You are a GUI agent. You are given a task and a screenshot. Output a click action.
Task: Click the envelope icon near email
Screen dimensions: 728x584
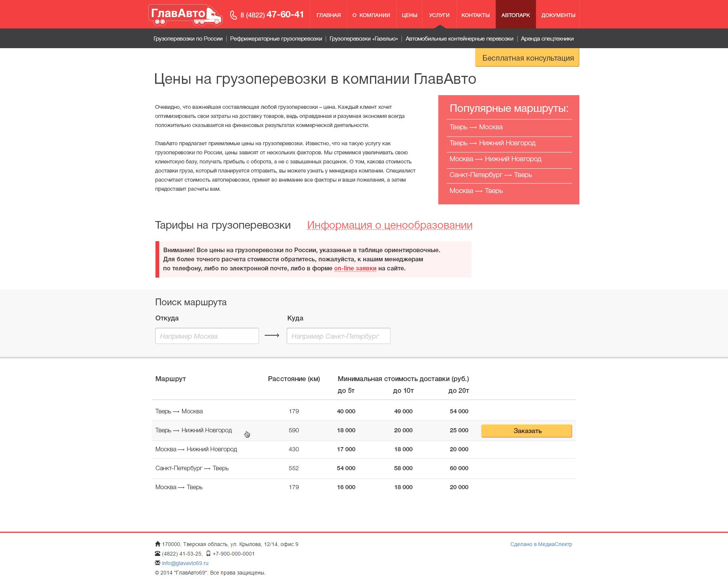(x=158, y=563)
